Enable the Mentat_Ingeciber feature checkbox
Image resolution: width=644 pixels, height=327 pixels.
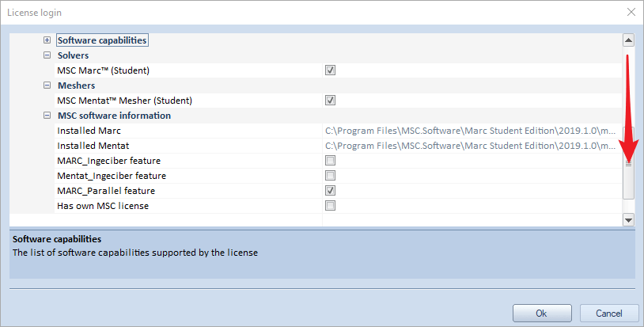point(331,176)
